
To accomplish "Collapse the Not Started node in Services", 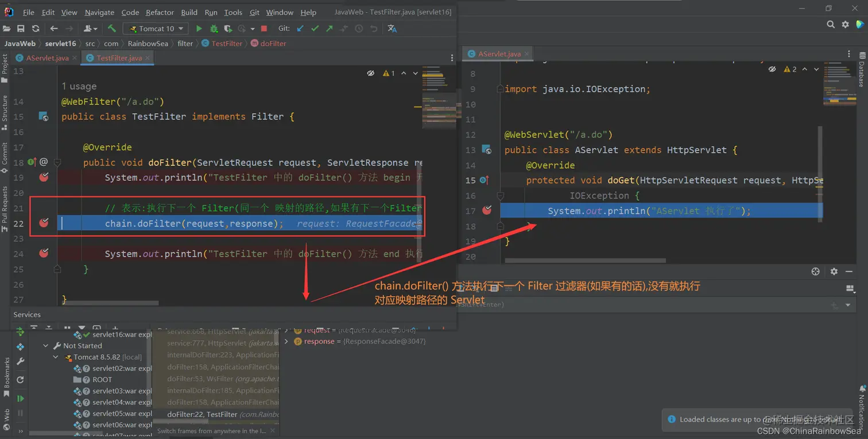I will [x=46, y=346].
